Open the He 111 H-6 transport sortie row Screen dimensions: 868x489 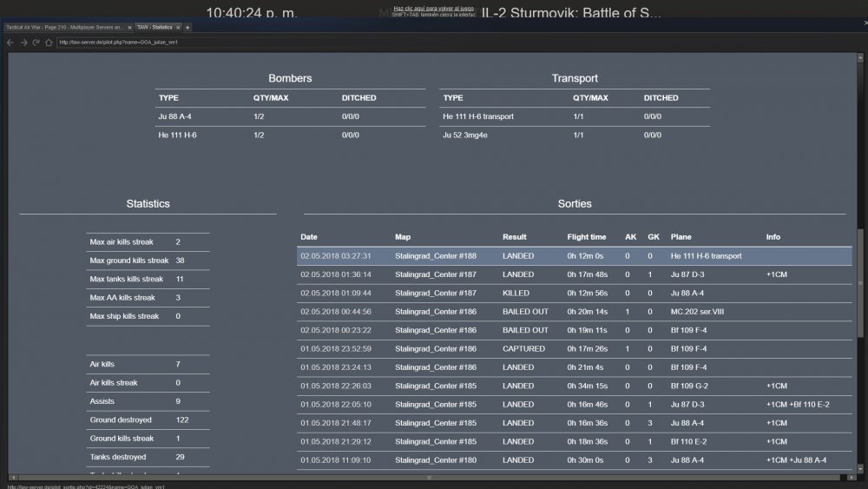point(573,256)
